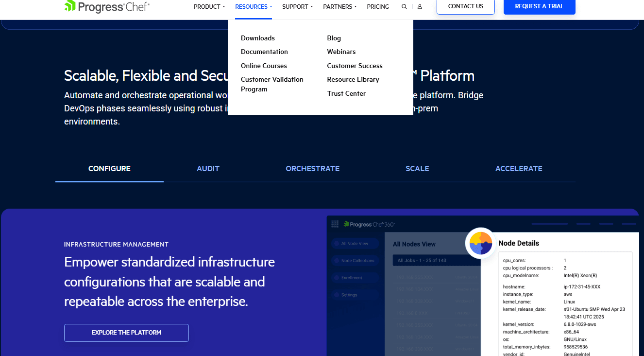Switch to the Accelerate tab
The image size is (644, 356).
point(519,169)
